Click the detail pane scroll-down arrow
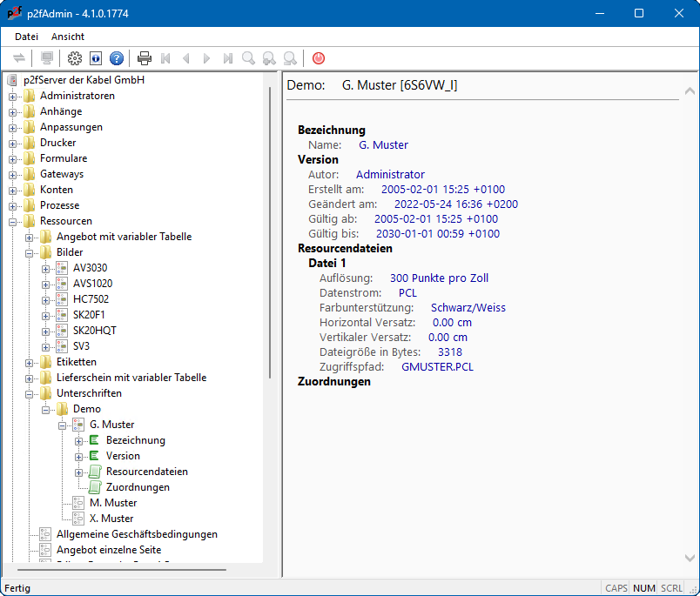Screen dimensions: 700x596 690,558
